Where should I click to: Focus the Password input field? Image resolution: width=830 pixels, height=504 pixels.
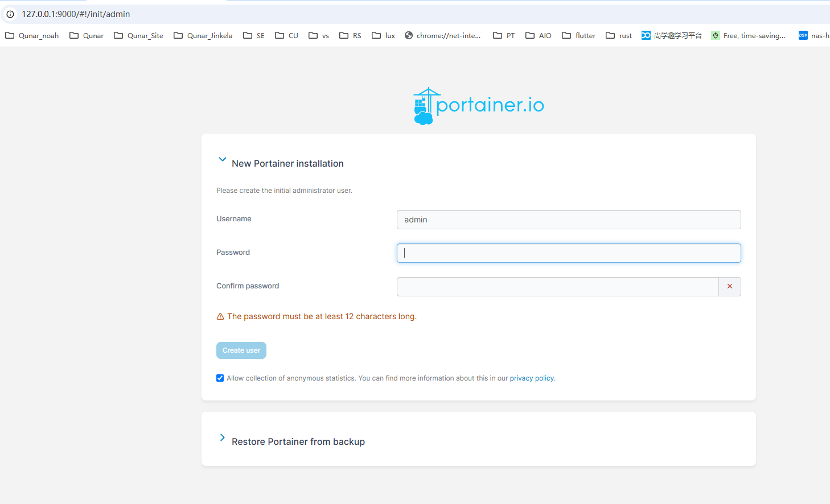point(569,253)
